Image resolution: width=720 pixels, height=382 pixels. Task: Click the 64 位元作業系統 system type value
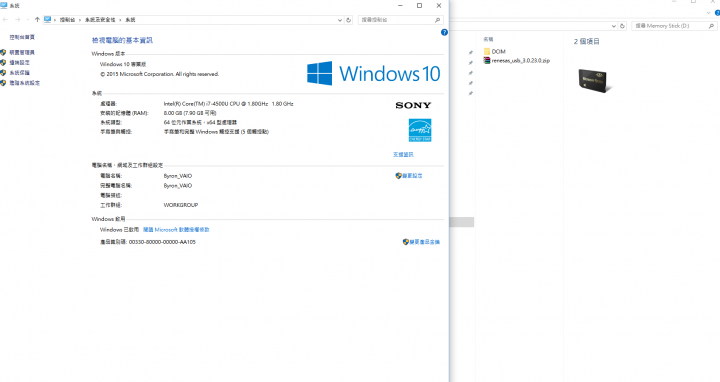coord(200,123)
